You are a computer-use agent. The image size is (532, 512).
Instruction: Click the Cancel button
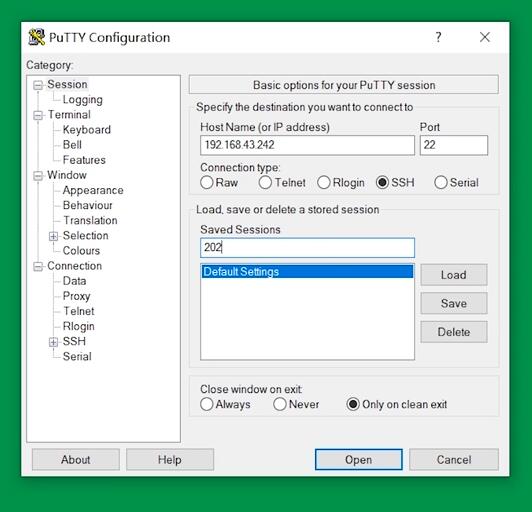(454, 460)
